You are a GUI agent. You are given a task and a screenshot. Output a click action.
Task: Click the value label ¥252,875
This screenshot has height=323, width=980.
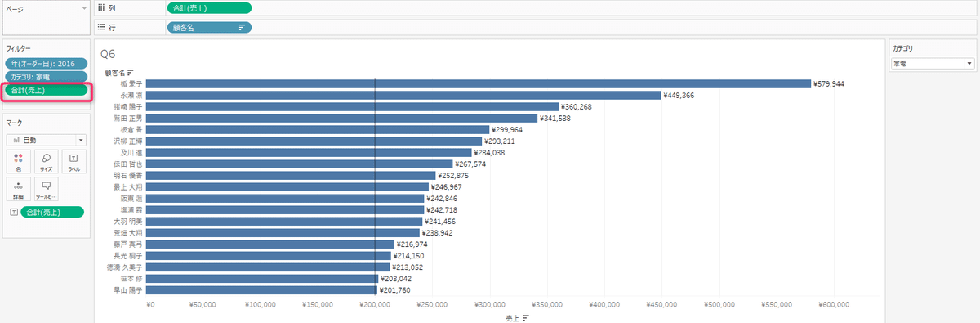[453, 175]
